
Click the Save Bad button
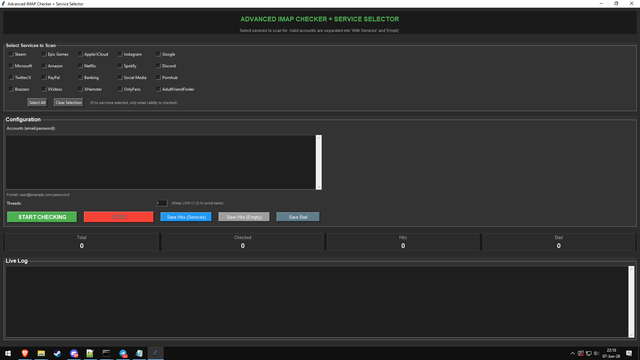pos(298,217)
